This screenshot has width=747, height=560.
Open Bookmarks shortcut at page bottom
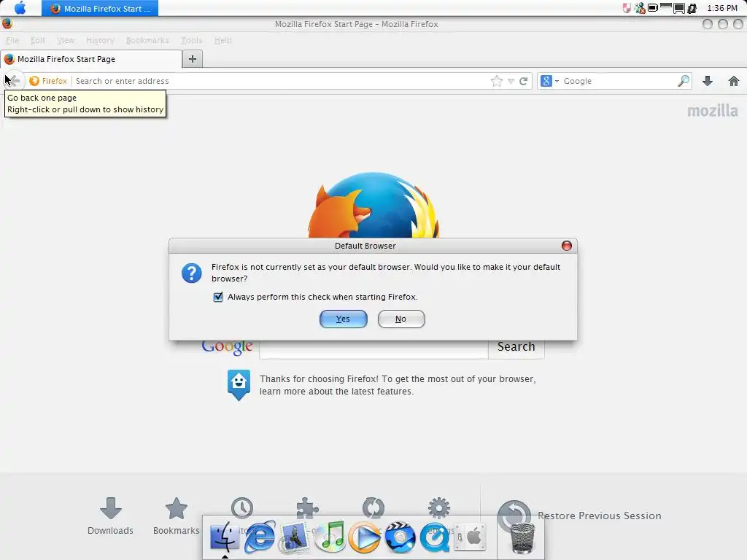coord(177,517)
